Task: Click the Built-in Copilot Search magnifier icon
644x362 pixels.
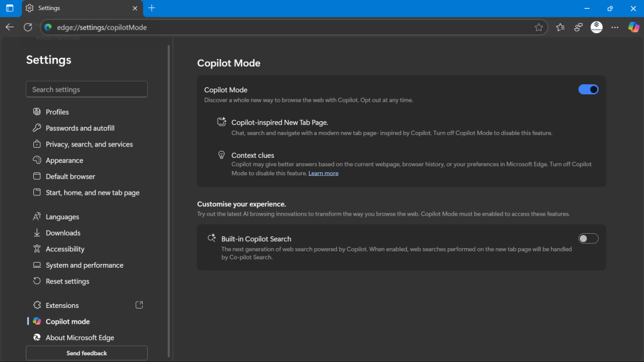Action: (x=211, y=238)
